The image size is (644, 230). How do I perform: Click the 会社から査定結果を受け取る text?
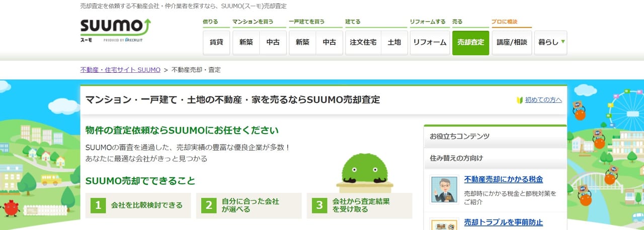pos(361,205)
